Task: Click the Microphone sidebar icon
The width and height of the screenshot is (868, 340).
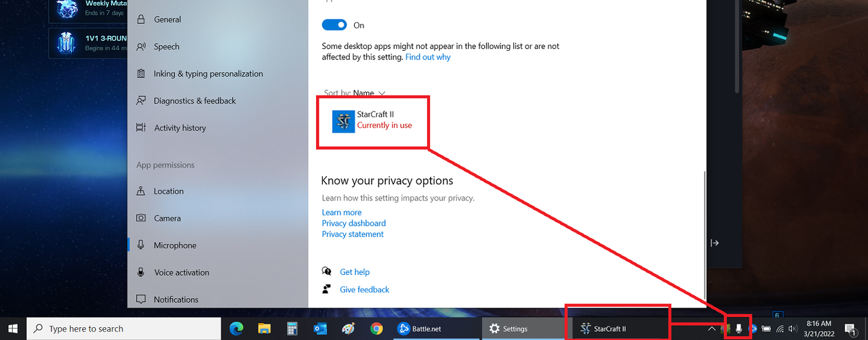Action: click(x=140, y=245)
